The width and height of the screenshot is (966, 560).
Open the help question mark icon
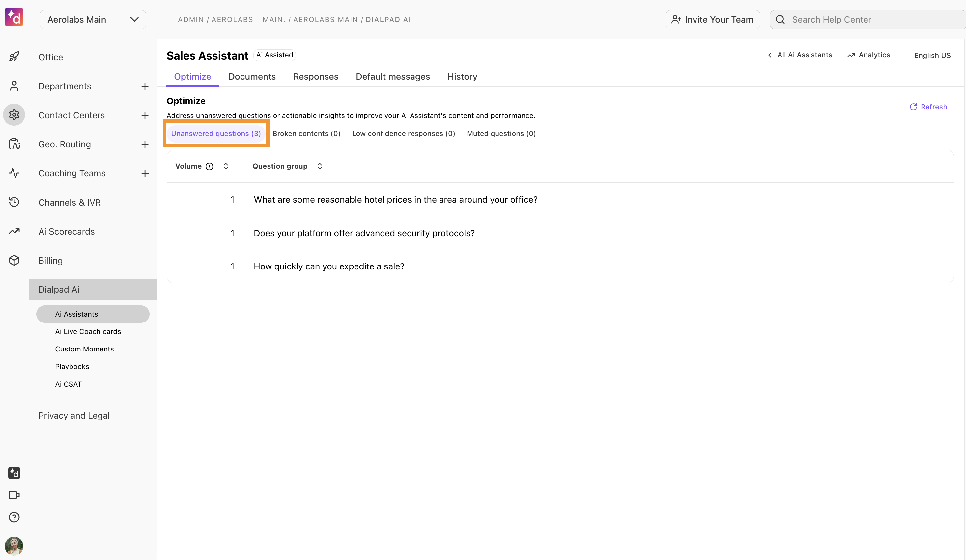(14, 517)
